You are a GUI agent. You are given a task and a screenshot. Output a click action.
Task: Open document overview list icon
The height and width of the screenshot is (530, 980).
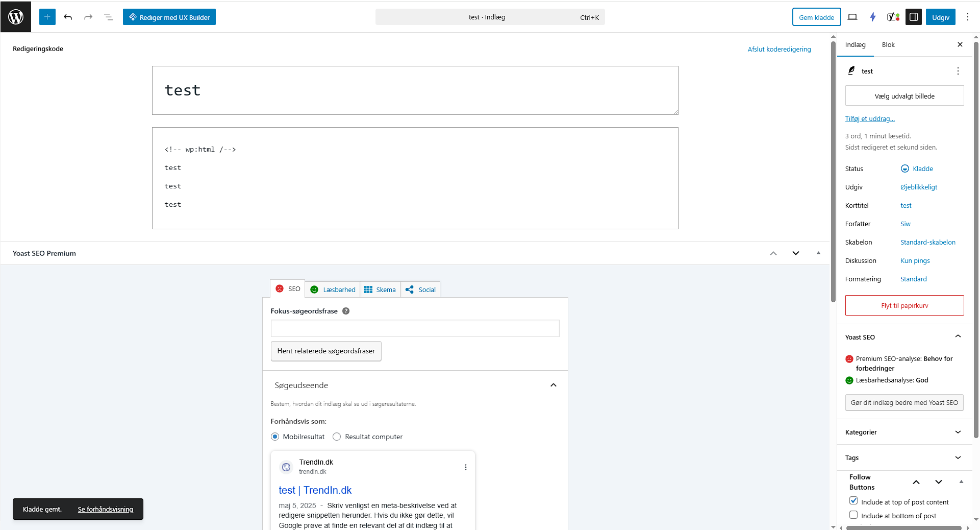click(x=109, y=17)
